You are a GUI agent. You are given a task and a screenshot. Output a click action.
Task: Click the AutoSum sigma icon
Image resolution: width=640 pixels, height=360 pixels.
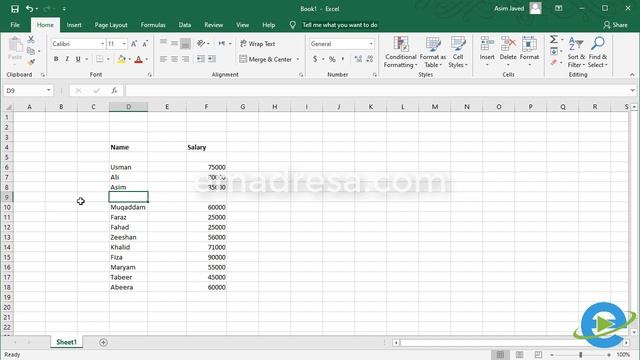pos(553,40)
